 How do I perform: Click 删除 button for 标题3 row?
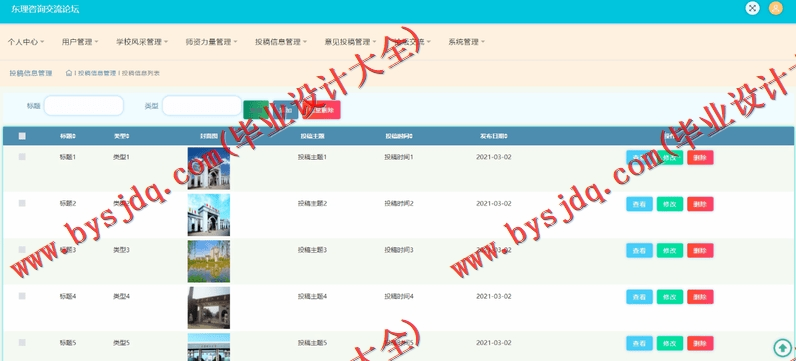pyautogui.click(x=700, y=250)
